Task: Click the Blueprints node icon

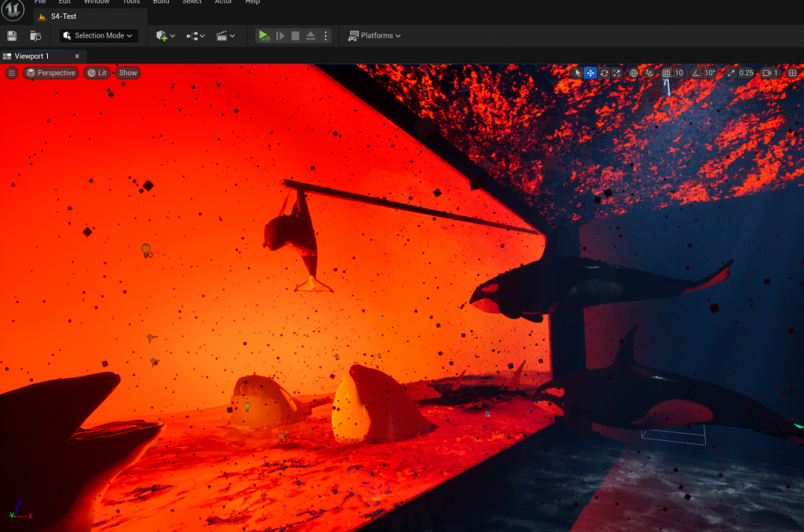Action: point(192,36)
